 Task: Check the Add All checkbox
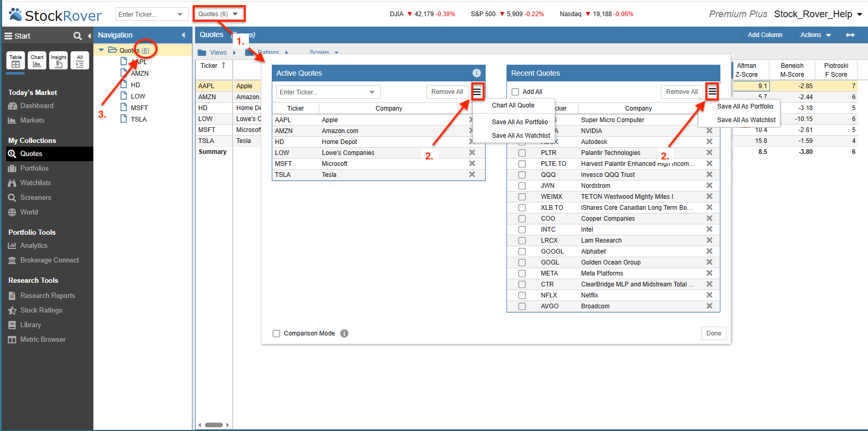515,92
